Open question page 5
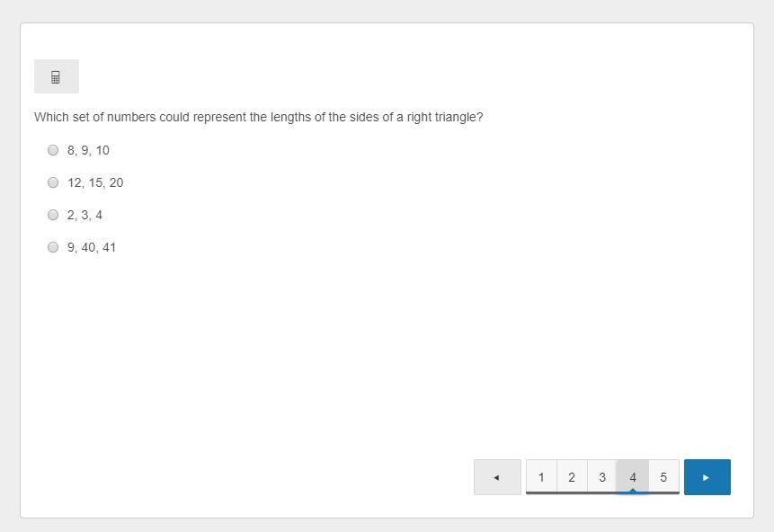 coord(663,477)
